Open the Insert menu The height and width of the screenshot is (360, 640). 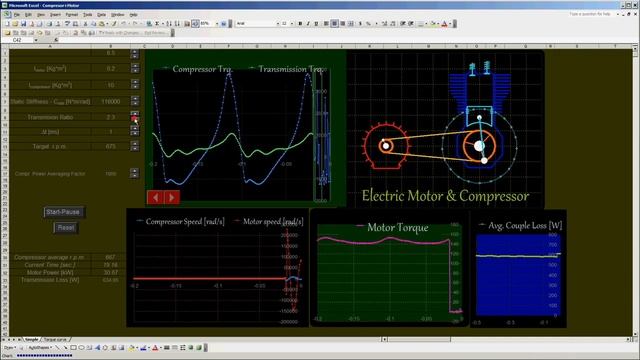55,15
